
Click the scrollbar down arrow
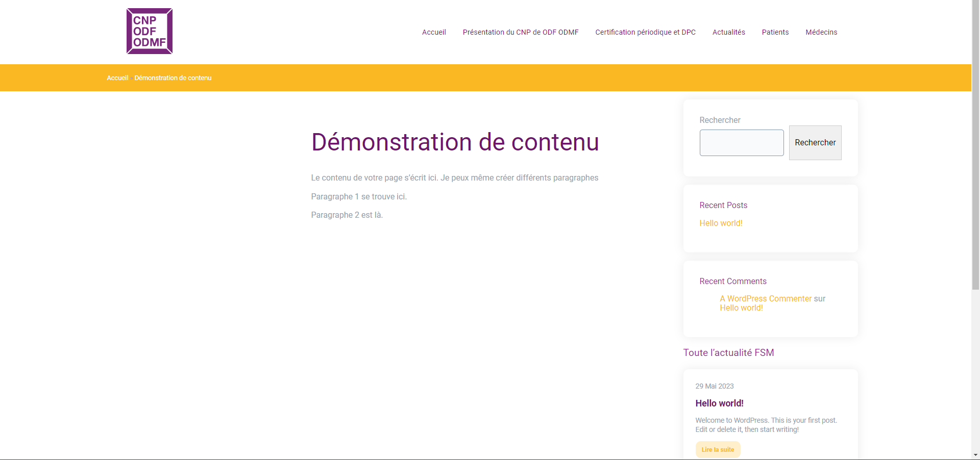click(x=975, y=455)
